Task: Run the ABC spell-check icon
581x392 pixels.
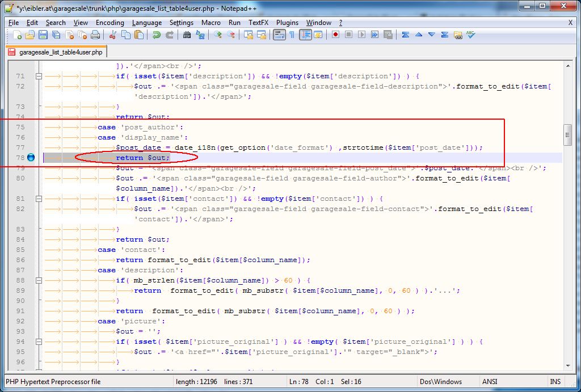Action: pos(470,35)
